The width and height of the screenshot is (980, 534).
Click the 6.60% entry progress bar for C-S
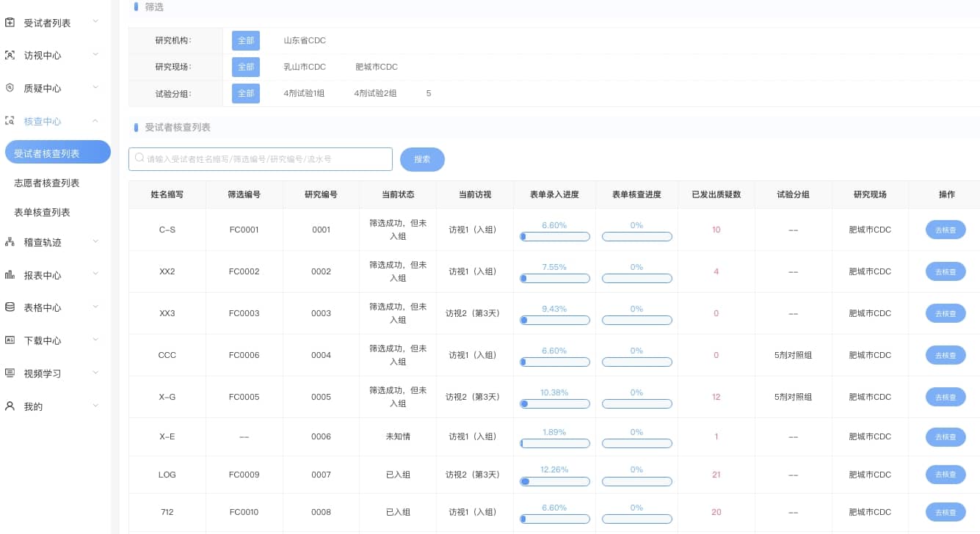(x=555, y=237)
